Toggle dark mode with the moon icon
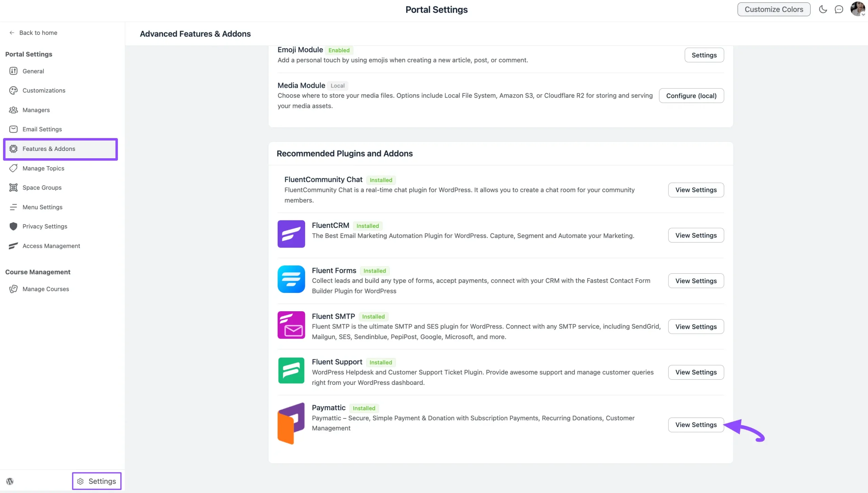 pyautogui.click(x=823, y=9)
